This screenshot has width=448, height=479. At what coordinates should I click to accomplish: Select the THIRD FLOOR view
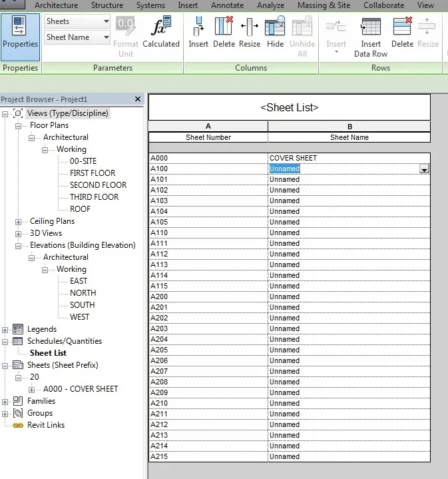[x=94, y=197]
